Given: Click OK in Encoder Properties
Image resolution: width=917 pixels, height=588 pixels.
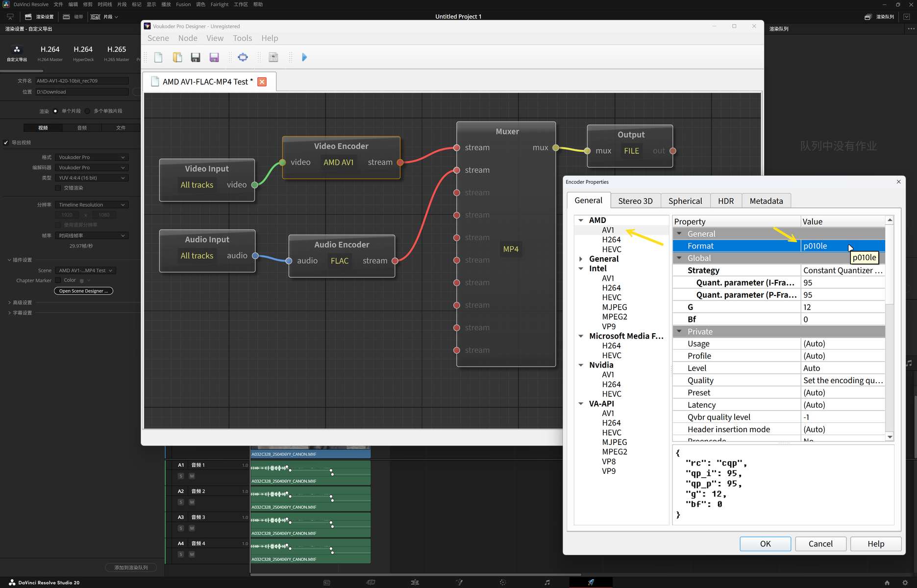Looking at the screenshot, I should click(x=765, y=544).
